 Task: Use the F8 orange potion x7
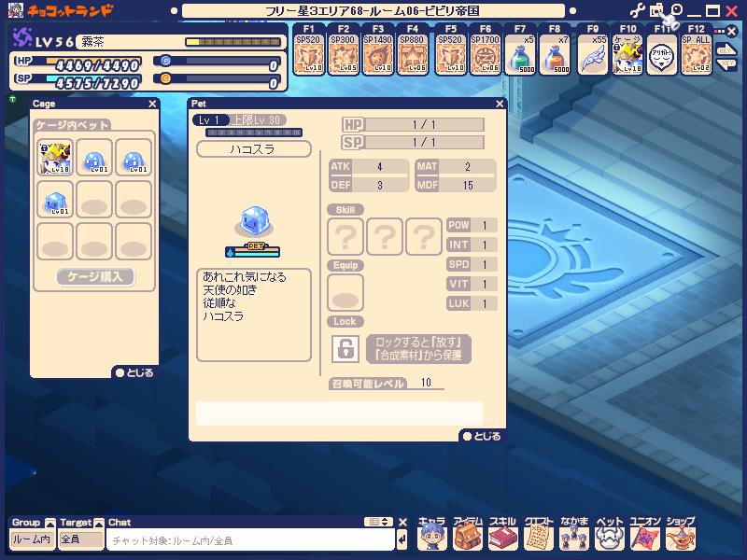555,54
